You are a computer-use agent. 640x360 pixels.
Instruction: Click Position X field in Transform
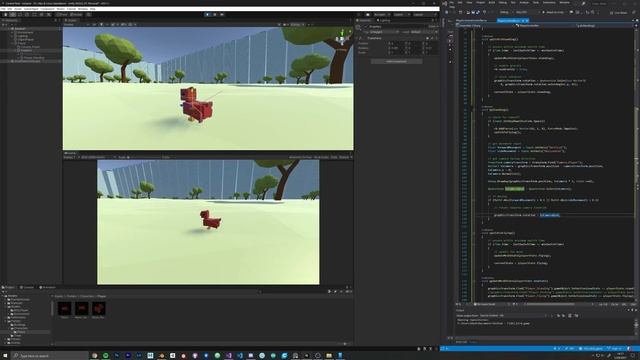coord(397,43)
